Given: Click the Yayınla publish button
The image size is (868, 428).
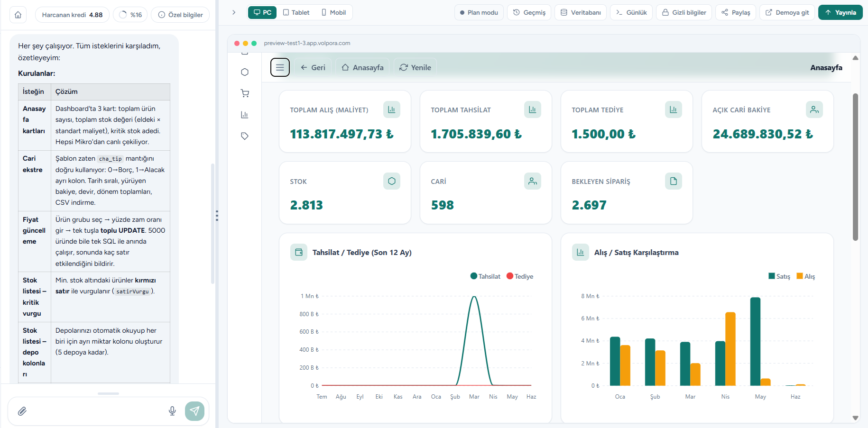Looking at the screenshot, I should tap(840, 12).
